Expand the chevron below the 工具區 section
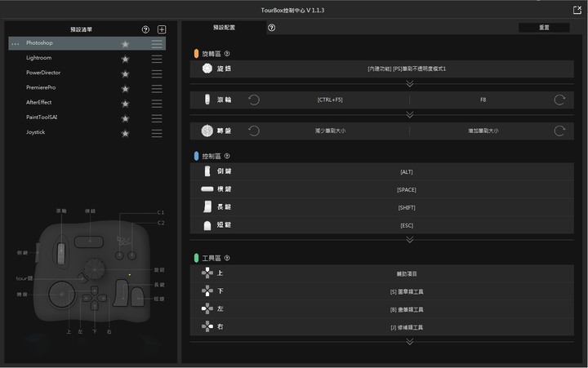Viewport: 588px width, 368px height. [x=410, y=341]
